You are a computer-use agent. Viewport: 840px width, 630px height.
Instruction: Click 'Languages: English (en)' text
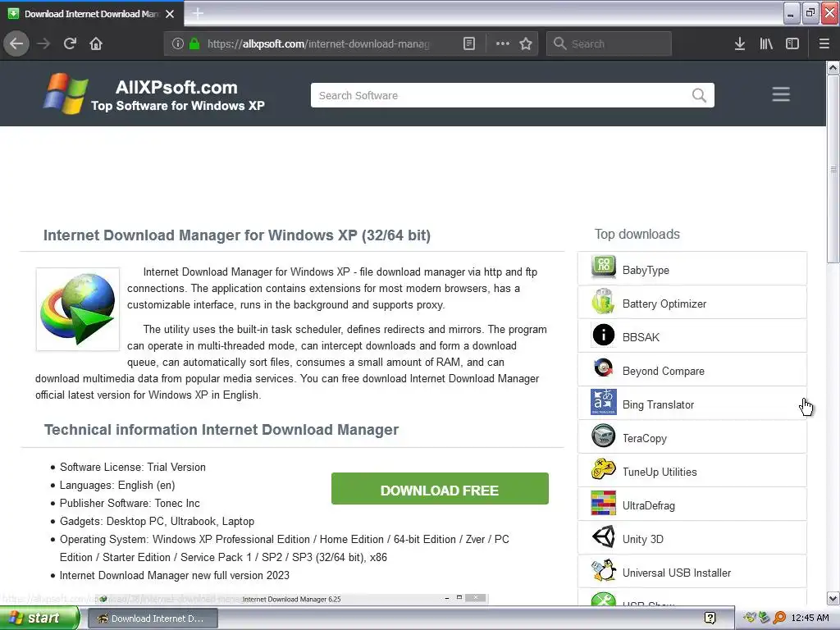point(117,486)
